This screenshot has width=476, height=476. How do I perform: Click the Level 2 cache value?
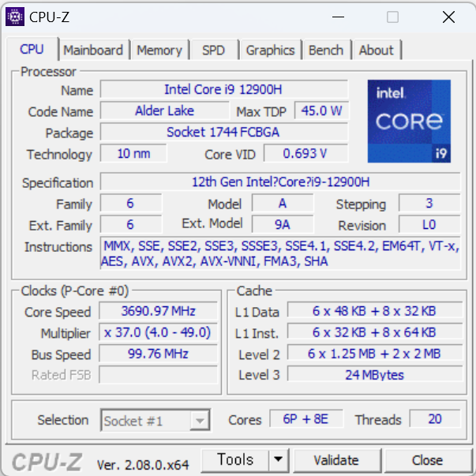(375, 354)
